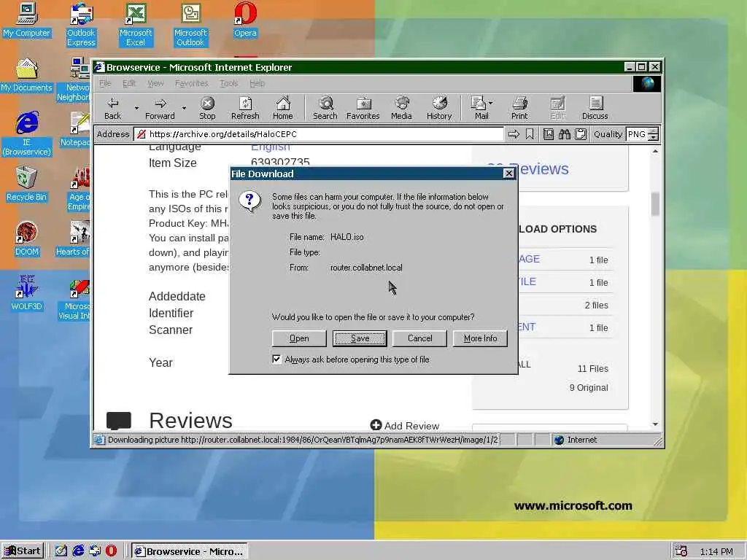The image size is (747, 560).
Task: Click Cancel in File Download dialog
Action: pos(419,338)
